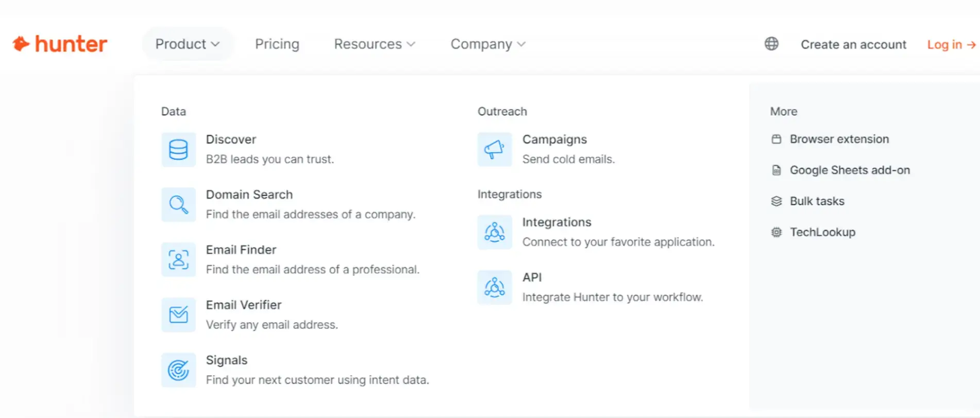980x418 pixels.
Task: Click the Google Sheets add-on document icon
Action: (x=776, y=170)
